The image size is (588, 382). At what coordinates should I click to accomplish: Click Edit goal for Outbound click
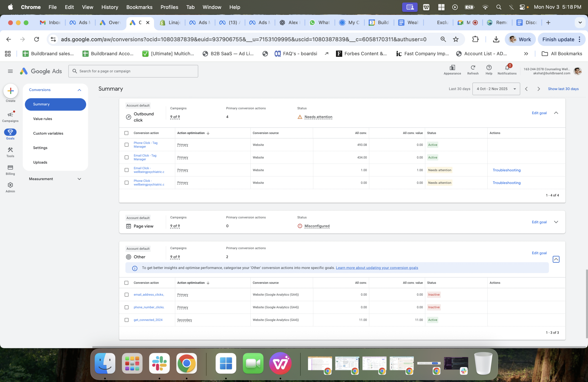(x=539, y=113)
